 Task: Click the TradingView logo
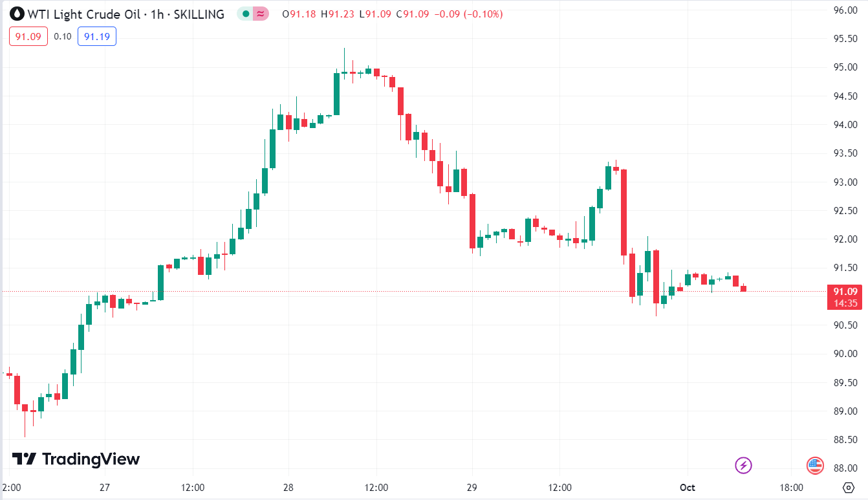[76, 459]
